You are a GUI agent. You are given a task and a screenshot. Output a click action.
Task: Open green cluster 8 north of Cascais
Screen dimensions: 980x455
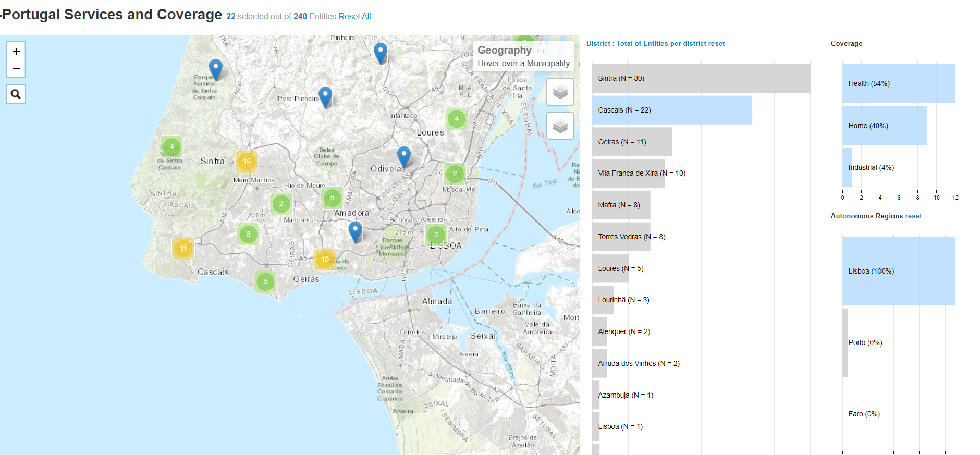249,234
